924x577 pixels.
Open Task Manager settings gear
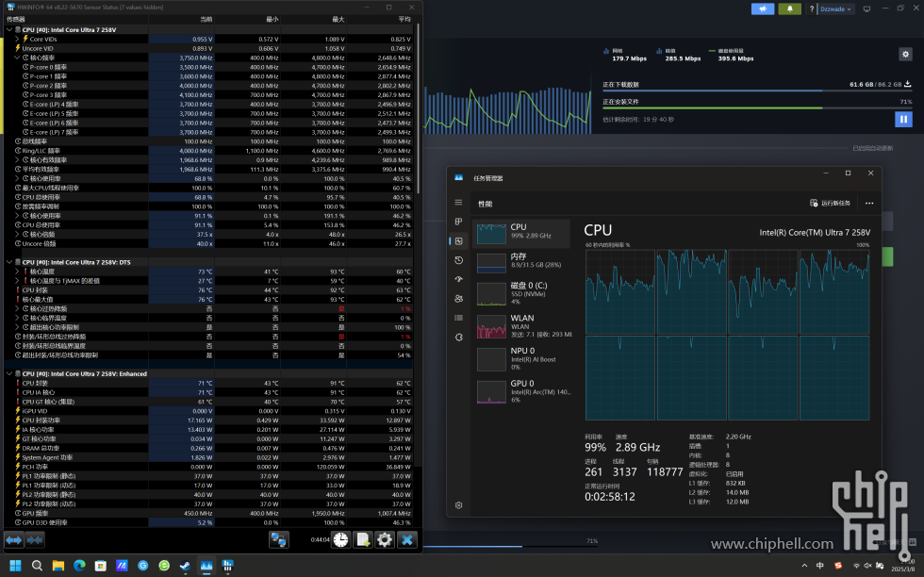458,505
